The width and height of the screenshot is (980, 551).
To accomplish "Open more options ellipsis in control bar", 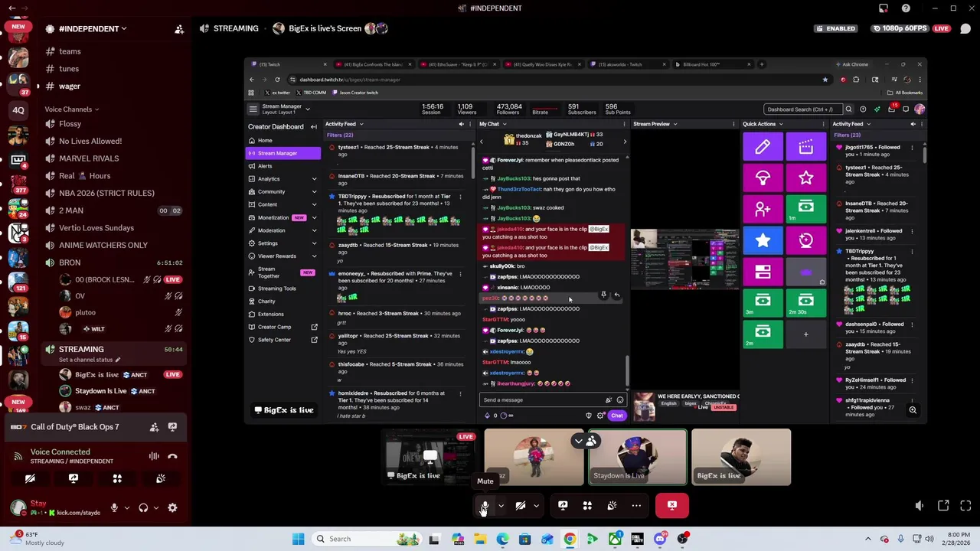I will (636, 505).
